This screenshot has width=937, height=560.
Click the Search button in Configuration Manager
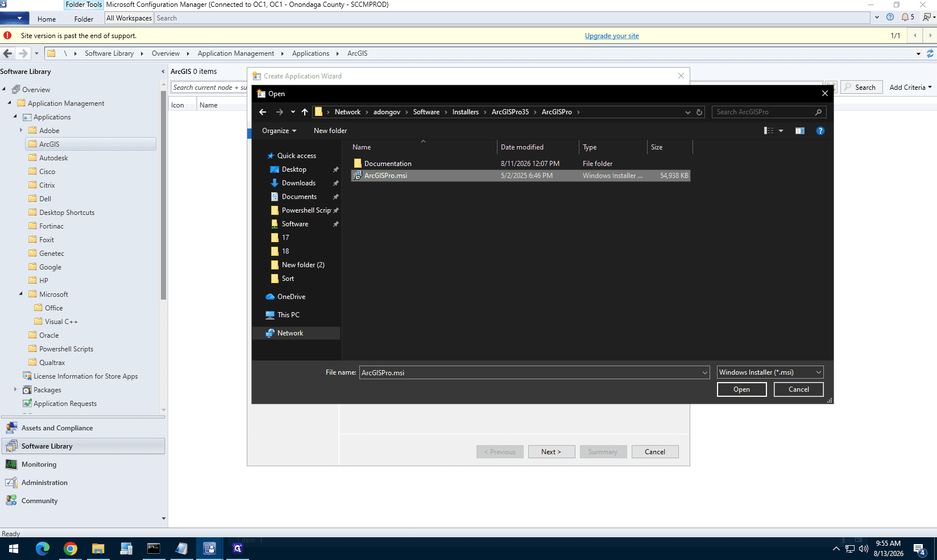tap(861, 87)
